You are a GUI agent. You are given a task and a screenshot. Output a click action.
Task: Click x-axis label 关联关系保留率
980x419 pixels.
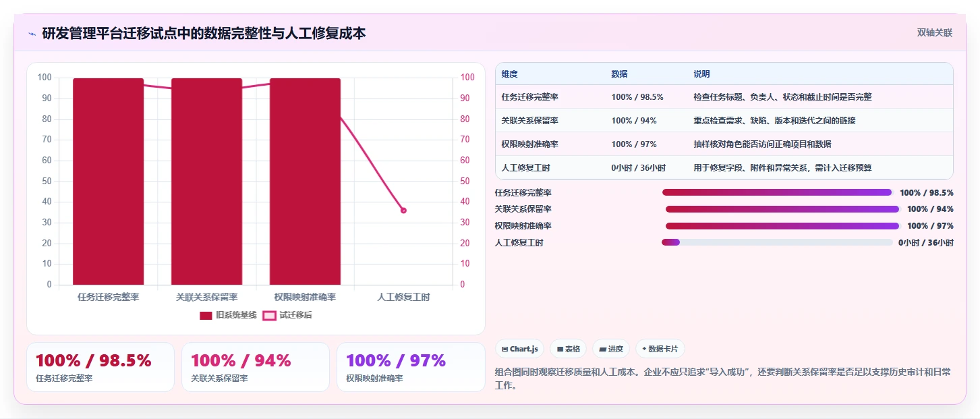[206, 297]
